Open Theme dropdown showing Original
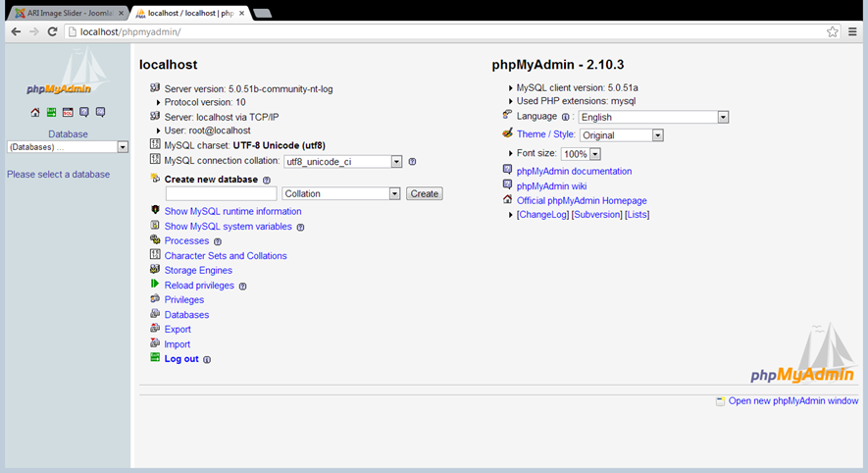The height and width of the screenshot is (473, 868). coord(621,135)
